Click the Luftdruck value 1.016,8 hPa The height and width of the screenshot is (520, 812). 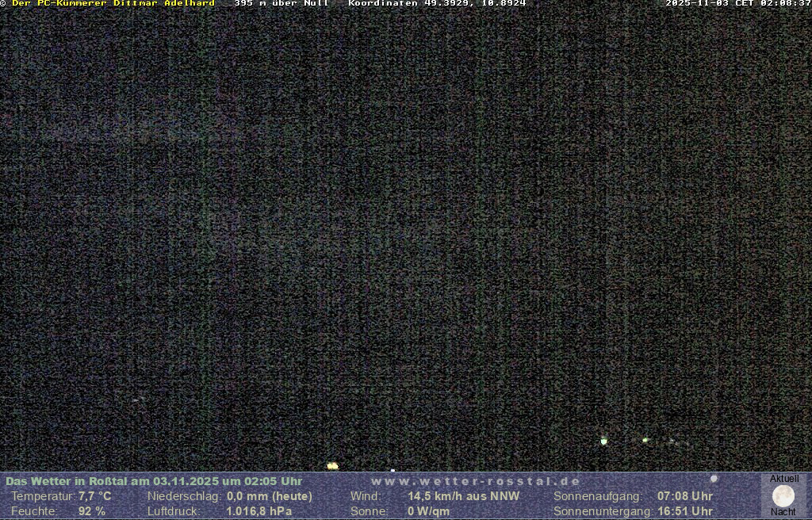pos(259,511)
